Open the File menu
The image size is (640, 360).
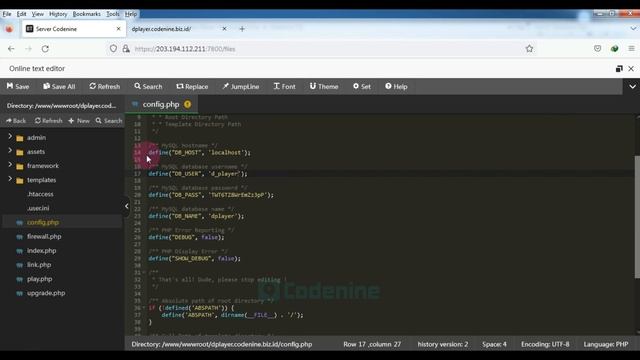[x=7, y=14]
